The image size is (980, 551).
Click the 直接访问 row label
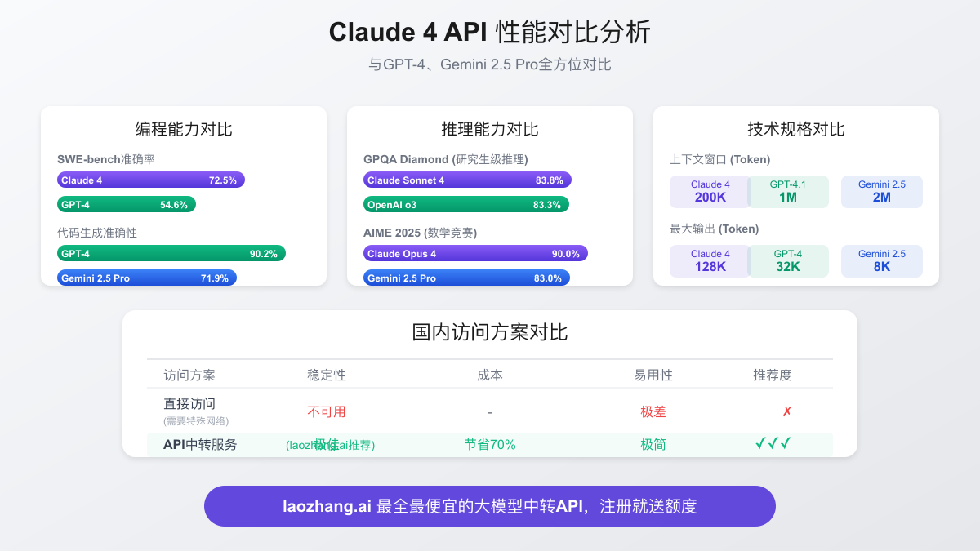click(189, 404)
